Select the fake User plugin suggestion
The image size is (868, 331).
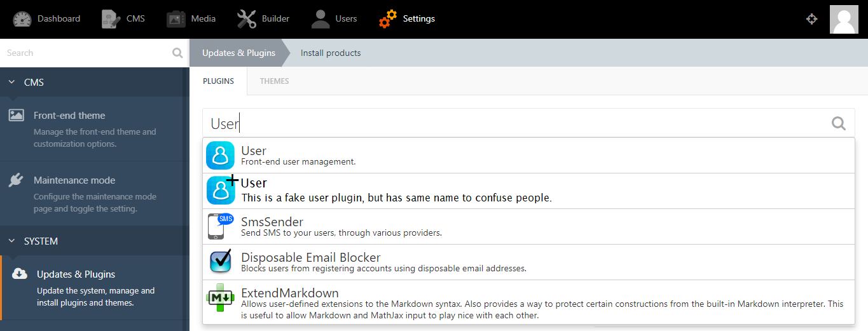529,191
